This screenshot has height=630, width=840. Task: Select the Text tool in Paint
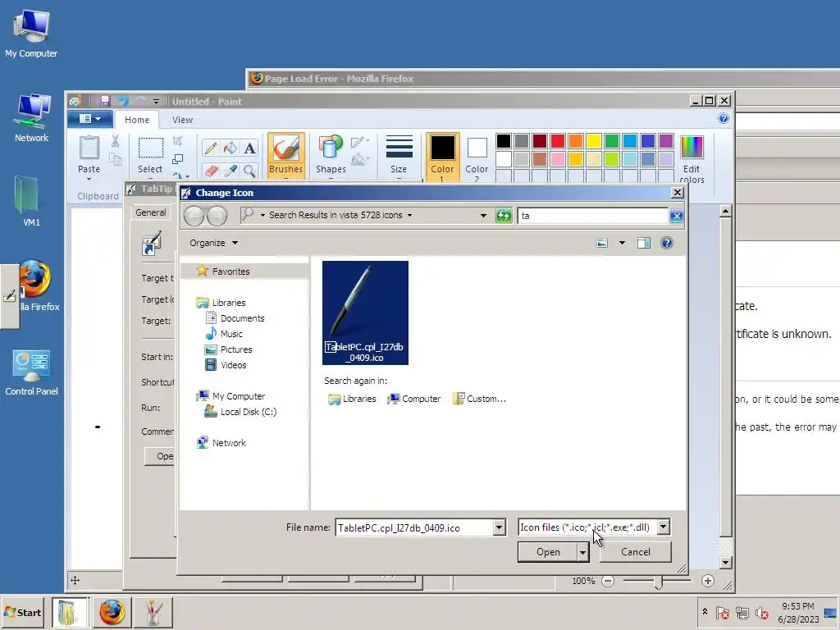click(x=249, y=148)
